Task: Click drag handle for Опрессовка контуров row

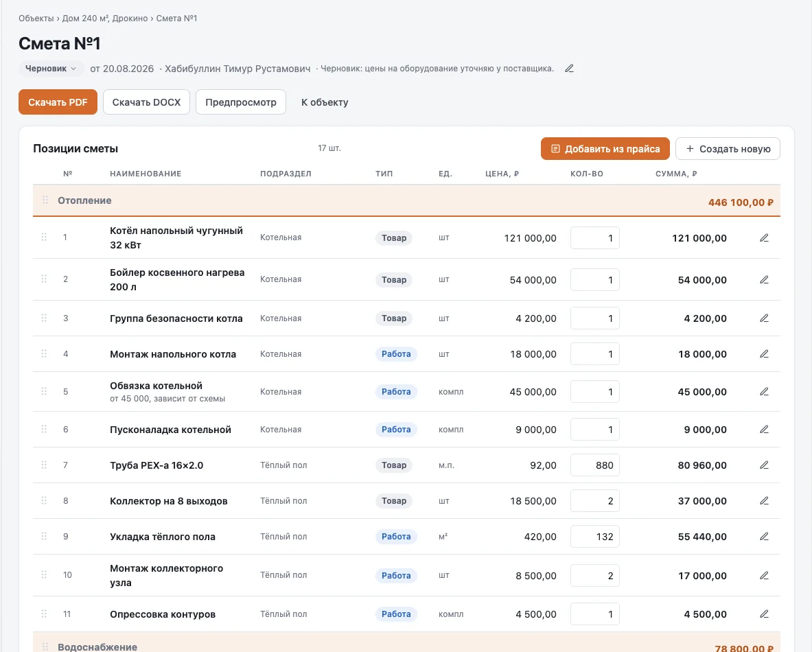Action: [44, 613]
